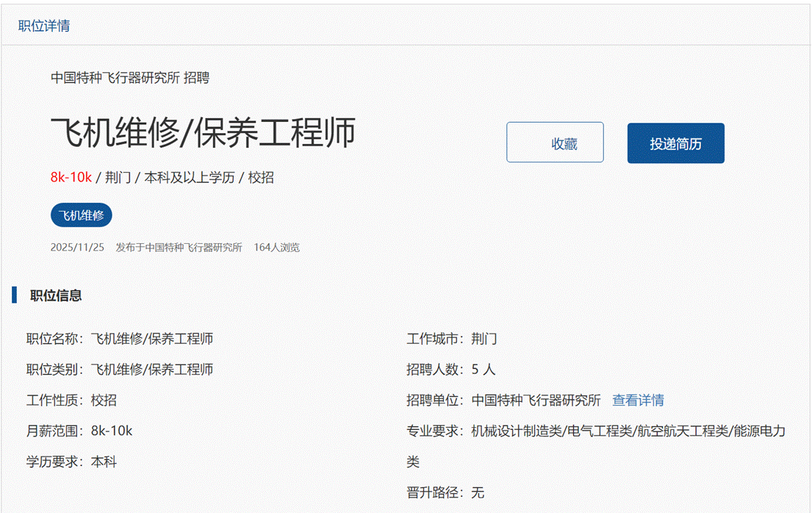Screen dimensions: 812x513
Task: Click the 月薪范围 value in job info
Action: coord(112,431)
